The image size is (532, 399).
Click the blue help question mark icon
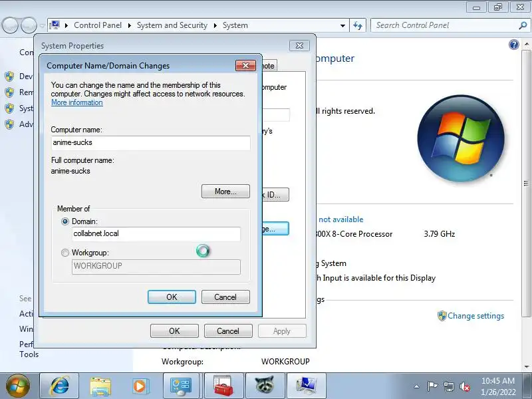click(x=513, y=45)
